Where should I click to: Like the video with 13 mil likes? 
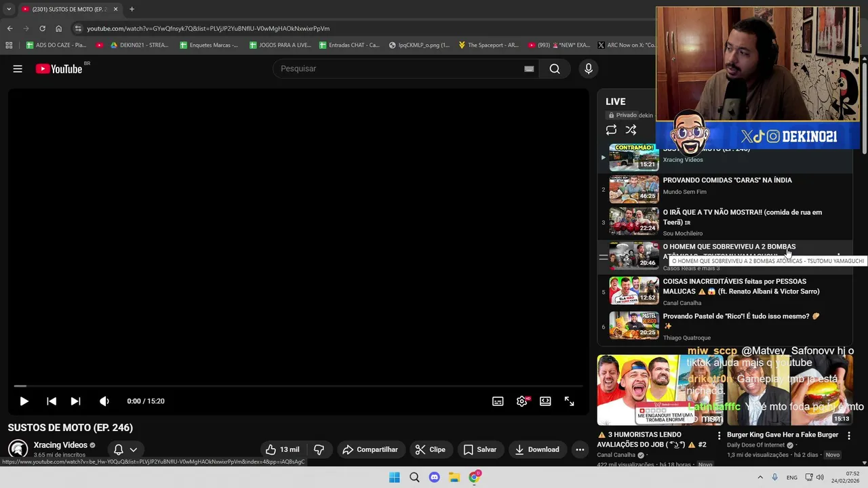click(282, 449)
